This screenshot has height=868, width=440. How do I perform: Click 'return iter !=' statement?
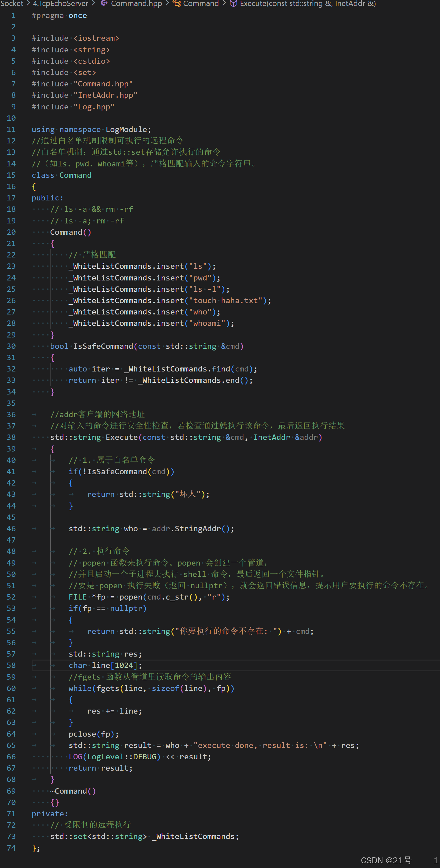tap(101, 380)
